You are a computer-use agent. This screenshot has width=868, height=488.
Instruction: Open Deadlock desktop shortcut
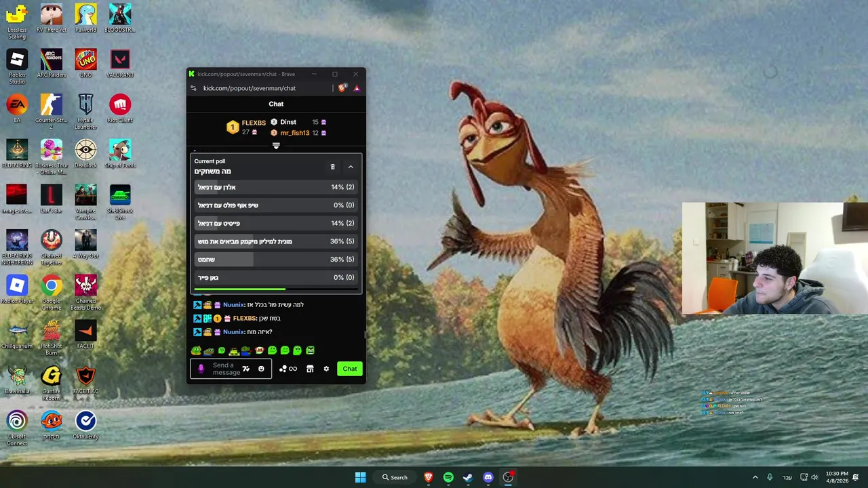85,154
